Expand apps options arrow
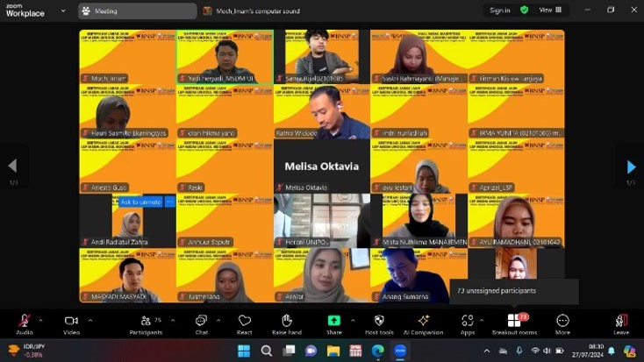The image size is (644, 362). pyautogui.click(x=482, y=320)
